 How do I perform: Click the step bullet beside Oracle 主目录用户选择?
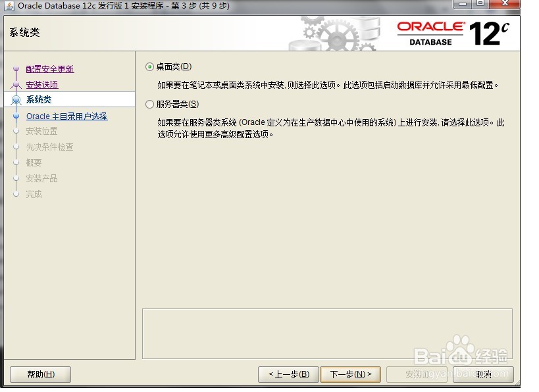pyautogui.click(x=16, y=116)
